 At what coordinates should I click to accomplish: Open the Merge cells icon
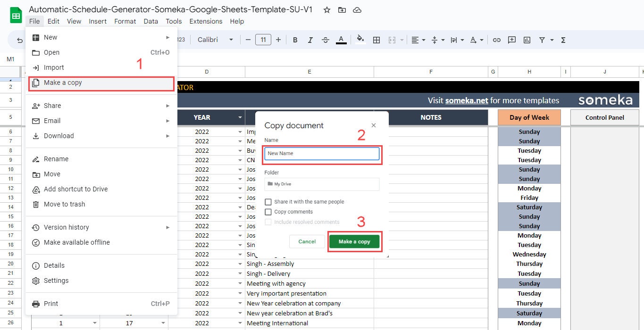coord(392,40)
